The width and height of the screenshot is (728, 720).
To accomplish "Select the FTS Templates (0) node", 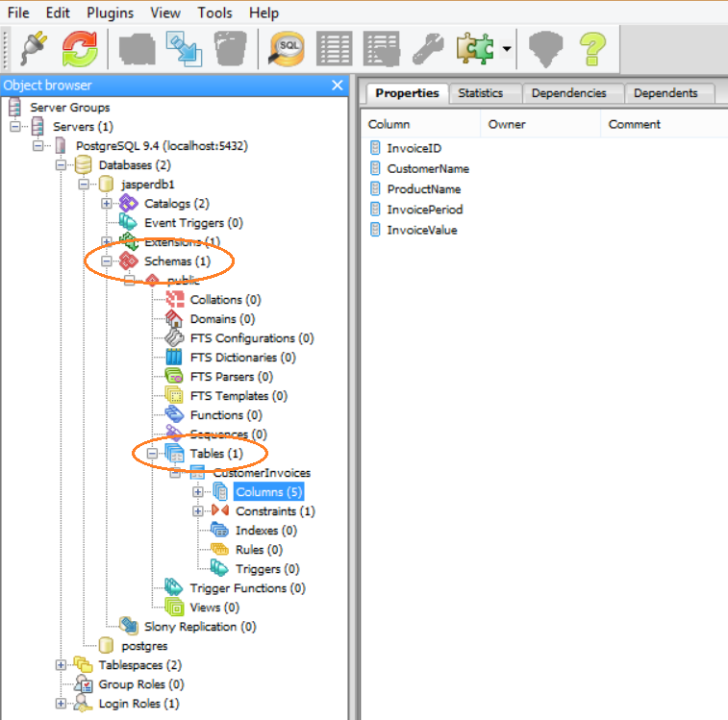I will (x=238, y=395).
